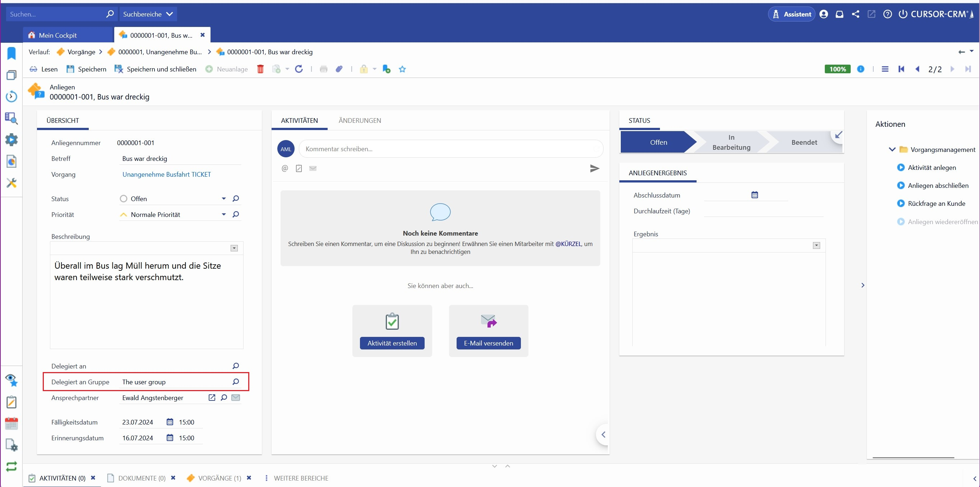Click the send comment arrow icon
Image resolution: width=980 pixels, height=487 pixels.
point(594,168)
